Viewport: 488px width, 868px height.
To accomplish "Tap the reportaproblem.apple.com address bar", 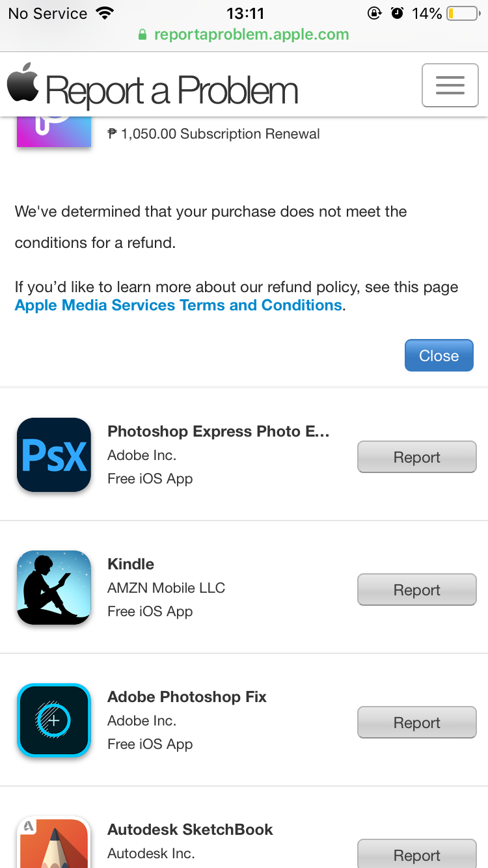I will tap(244, 34).
